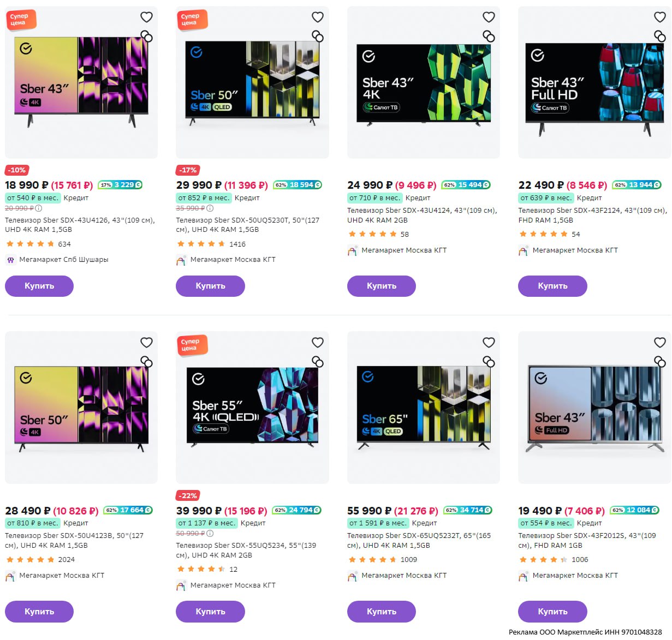Add Sber 55" QLED to comparison
Screen dimensions: 672x640
pyautogui.click(x=318, y=362)
